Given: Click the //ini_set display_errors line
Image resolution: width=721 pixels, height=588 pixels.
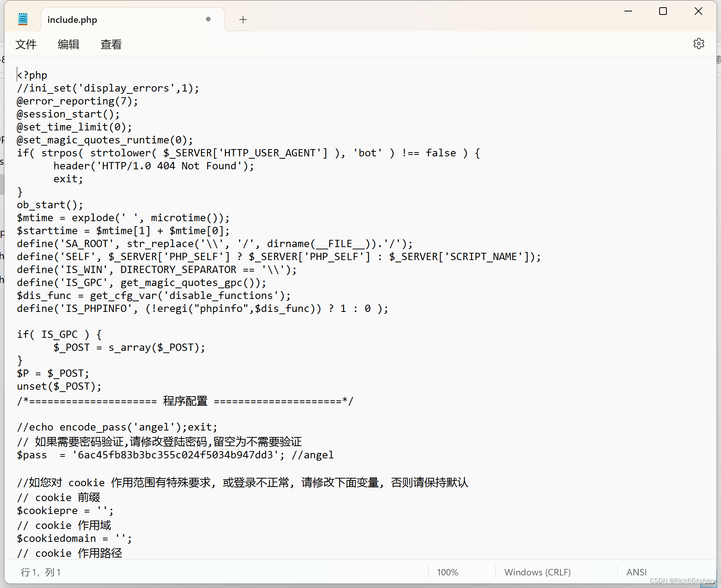Looking at the screenshot, I should (108, 88).
